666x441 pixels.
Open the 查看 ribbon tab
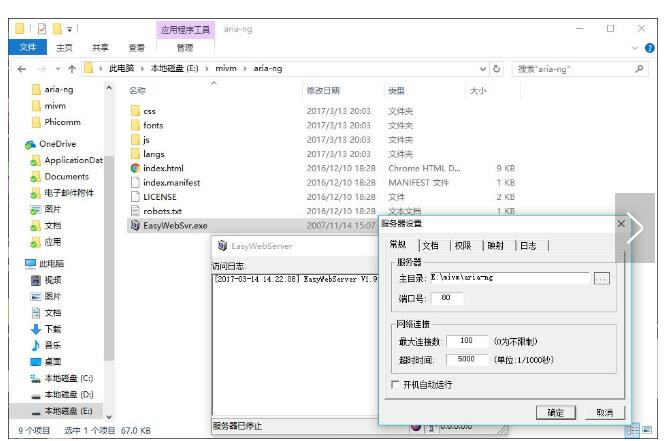pyautogui.click(x=136, y=47)
